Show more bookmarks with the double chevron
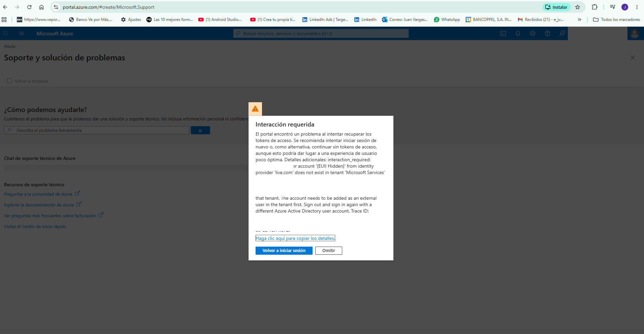Viewport: 644px width, 334px height. pos(579,20)
